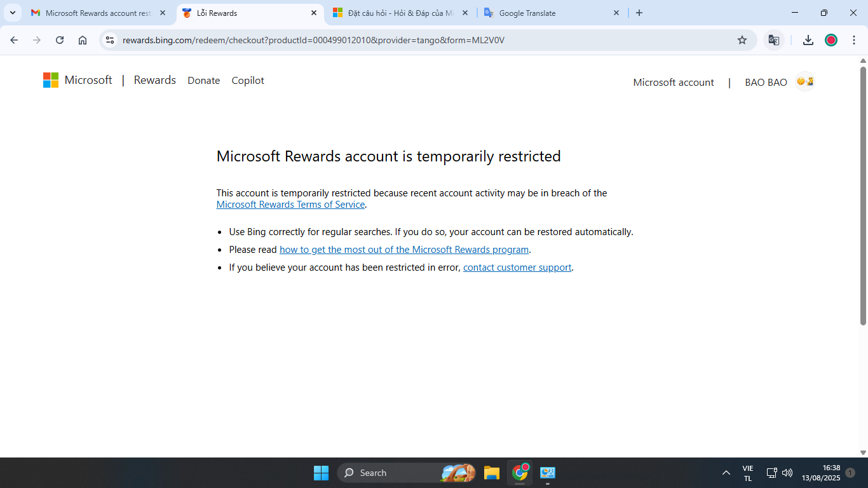Click the view site information lock icon
868x488 pixels.
[x=110, y=39]
